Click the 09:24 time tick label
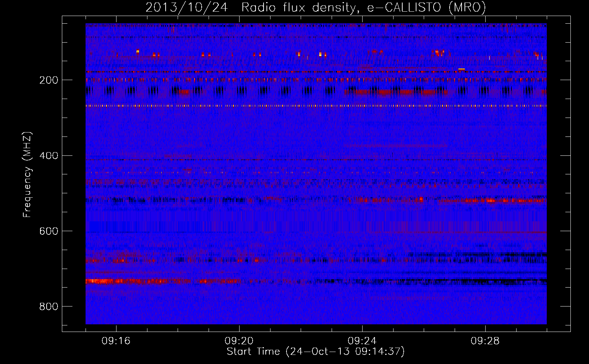Image resolution: width=589 pixels, height=364 pixels. [362, 341]
